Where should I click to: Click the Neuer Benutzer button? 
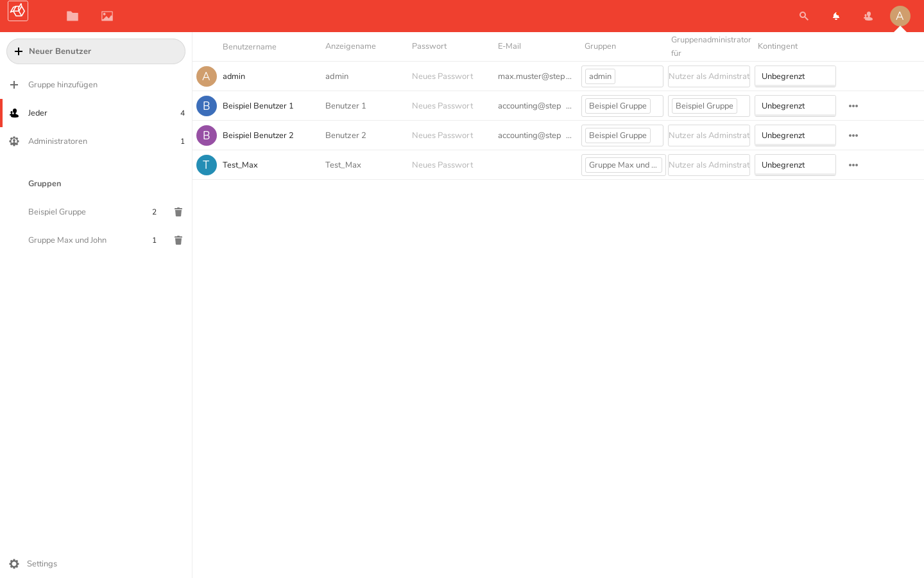(96, 51)
